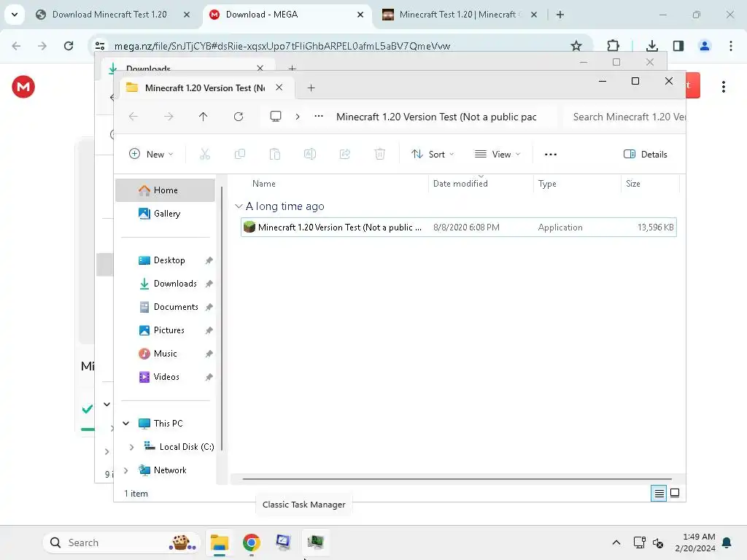Click the Cut icon in Explorer toolbar
Viewport: 747px width, 560px height.
pyautogui.click(x=205, y=154)
